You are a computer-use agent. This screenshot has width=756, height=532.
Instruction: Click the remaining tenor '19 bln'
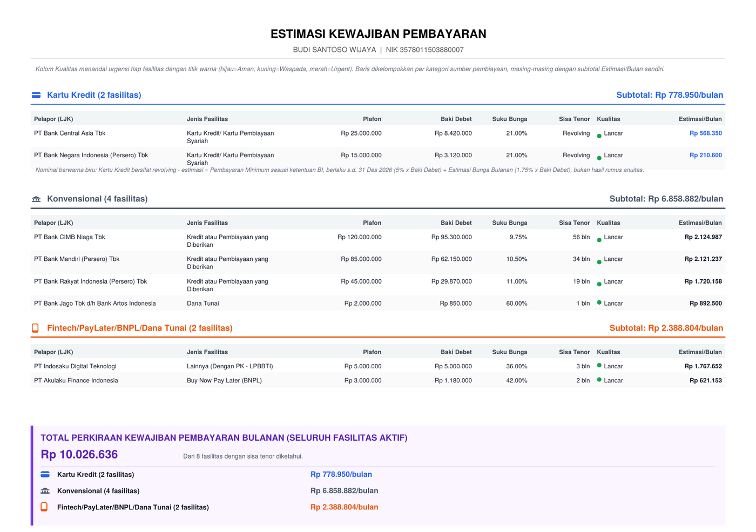pyautogui.click(x=581, y=281)
